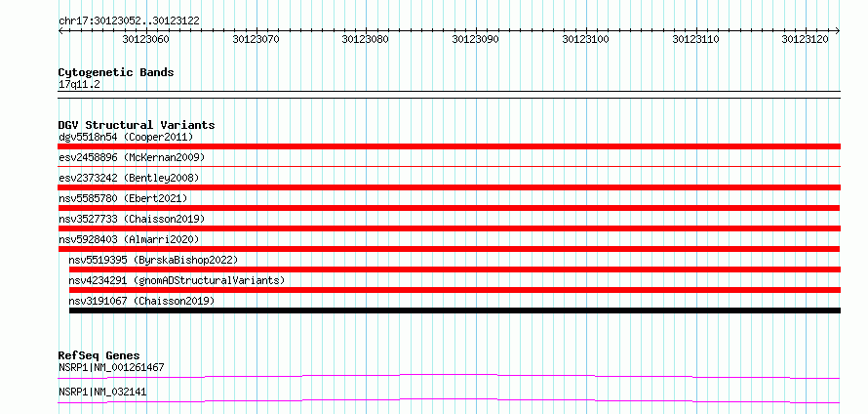Click the 30123060 ruler coordinate
This screenshot has height=414, width=868.
pyautogui.click(x=146, y=39)
